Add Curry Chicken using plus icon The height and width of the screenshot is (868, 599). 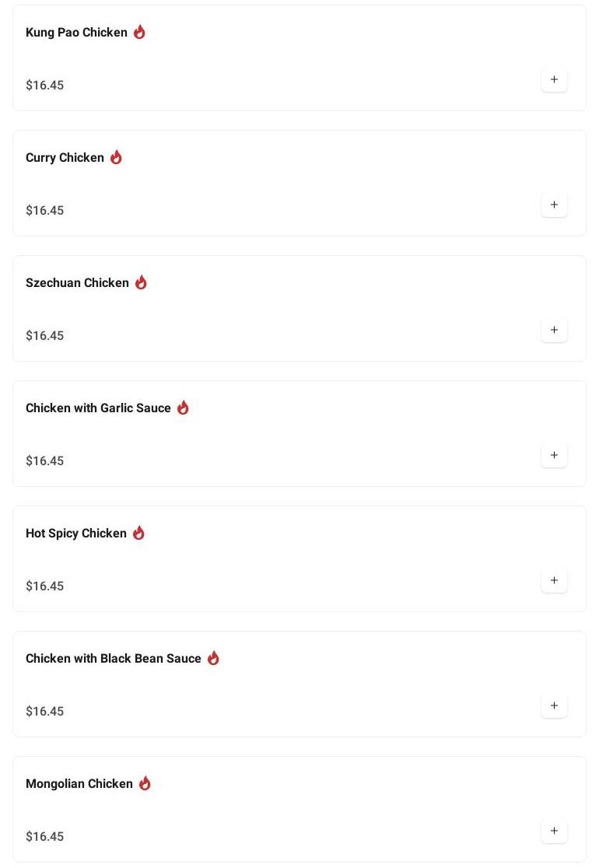(x=554, y=205)
